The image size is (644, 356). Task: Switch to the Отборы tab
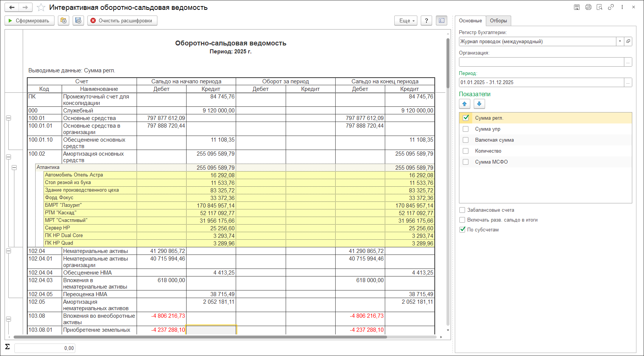(x=498, y=21)
